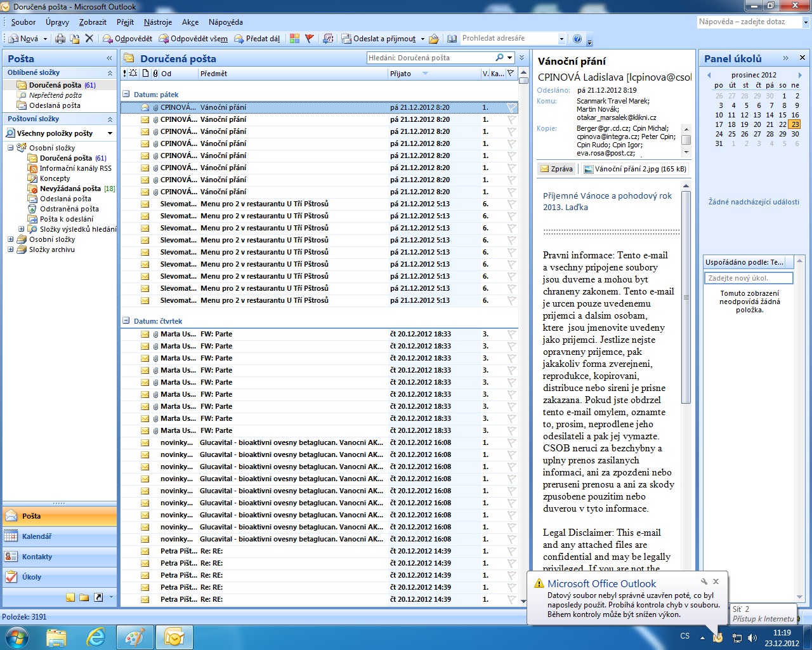Expand the Složky archivu tree node
812x650 pixels.
click(11, 250)
